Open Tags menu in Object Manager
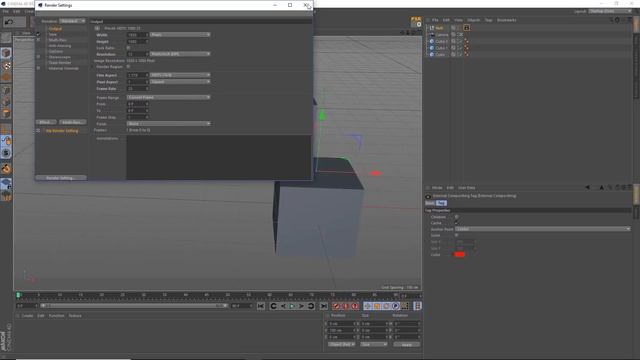 pos(488,20)
